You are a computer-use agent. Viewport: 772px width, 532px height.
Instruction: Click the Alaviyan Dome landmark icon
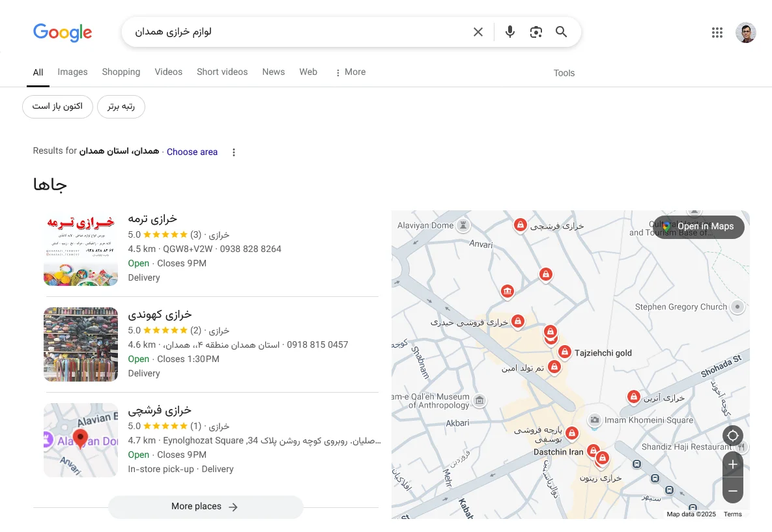click(x=463, y=225)
